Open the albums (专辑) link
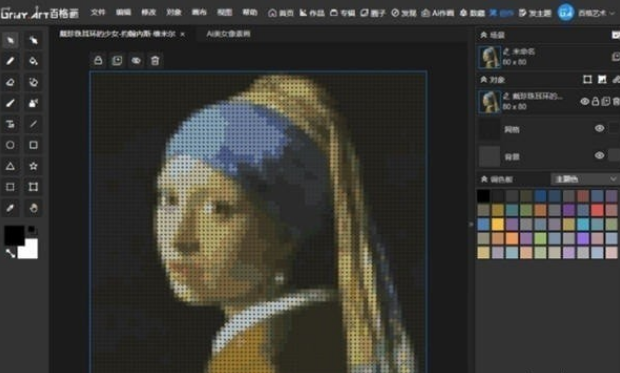Image resolution: width=620 pixels, height=373 pixels. (342, 13)
